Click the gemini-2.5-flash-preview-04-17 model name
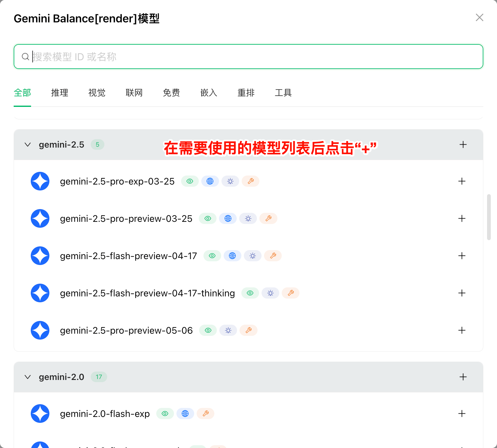Viewport: 497px width, 448px height. [x=129, y=256]
